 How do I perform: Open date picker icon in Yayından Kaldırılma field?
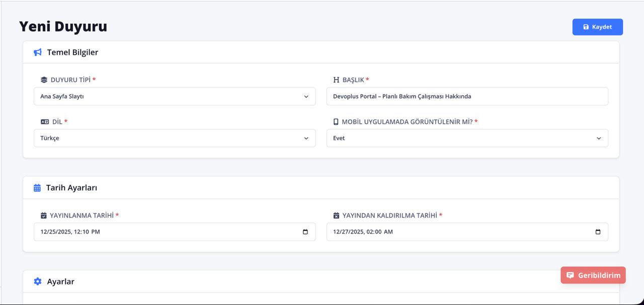(598, 232)
